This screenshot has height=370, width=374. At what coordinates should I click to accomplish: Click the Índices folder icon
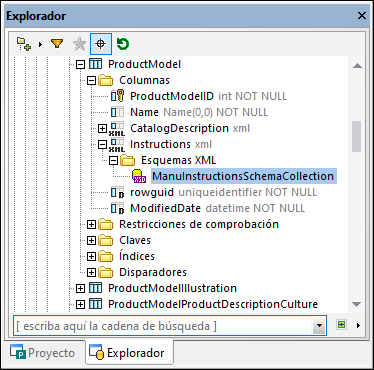click(106, 256)
